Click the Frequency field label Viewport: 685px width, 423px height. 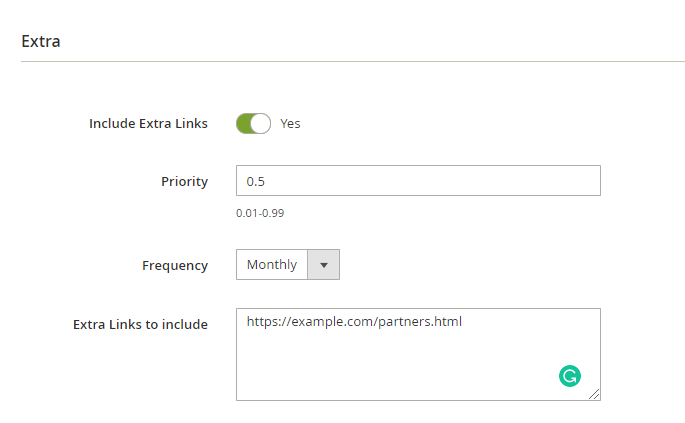pos(175,266)
